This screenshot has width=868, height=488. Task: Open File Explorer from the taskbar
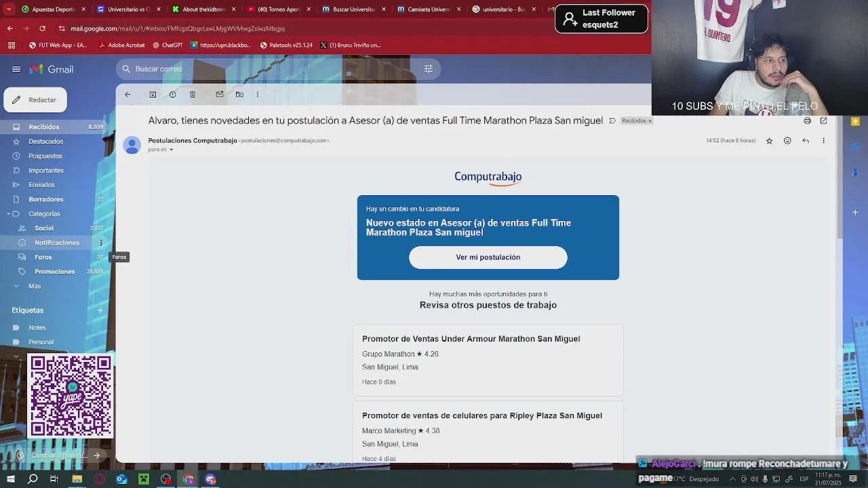click(x=77, y=479)
